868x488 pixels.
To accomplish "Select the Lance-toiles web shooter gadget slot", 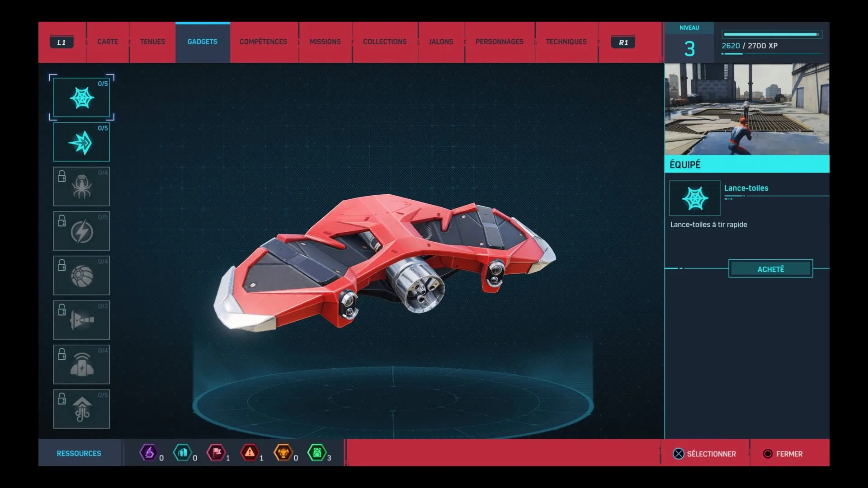I will click(81, 98).
